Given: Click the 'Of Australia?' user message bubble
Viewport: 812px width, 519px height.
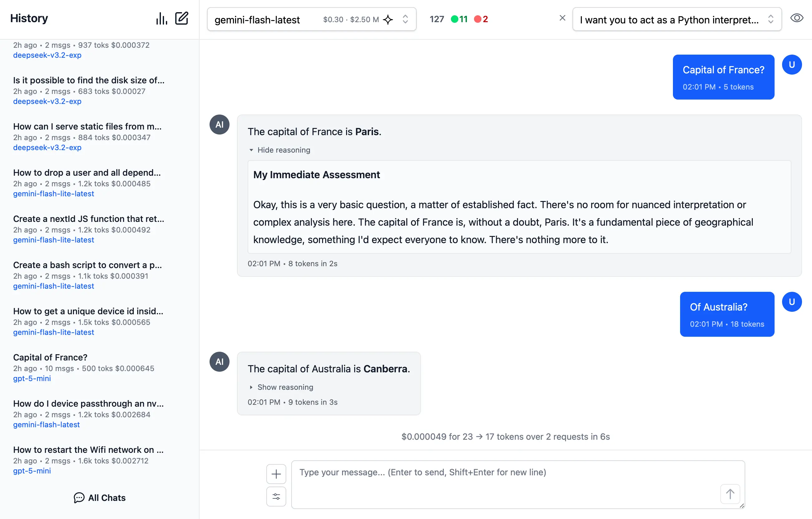Looking at the screenshot, I should point(727,314).
